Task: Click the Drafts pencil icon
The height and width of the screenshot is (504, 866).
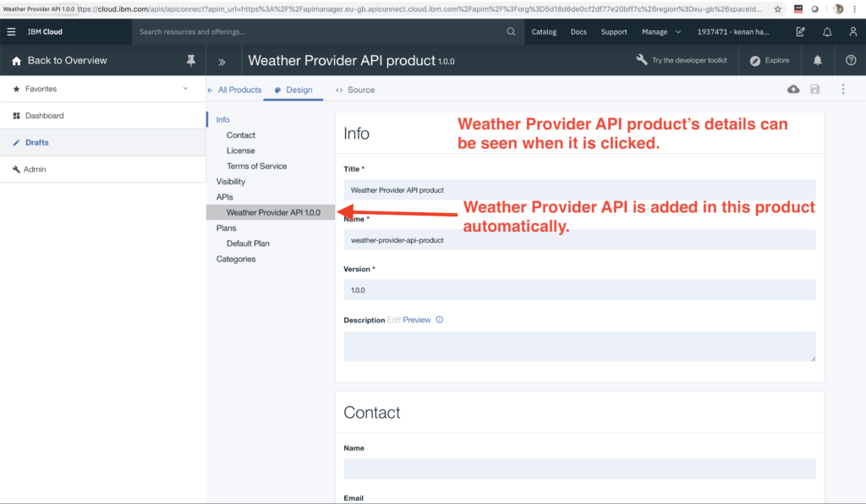Action: click(16, 142)
